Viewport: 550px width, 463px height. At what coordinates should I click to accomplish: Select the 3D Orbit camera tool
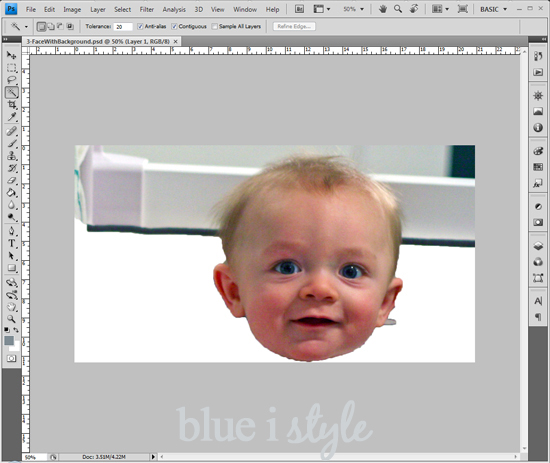pyautogui.click(x=12, y=295)
